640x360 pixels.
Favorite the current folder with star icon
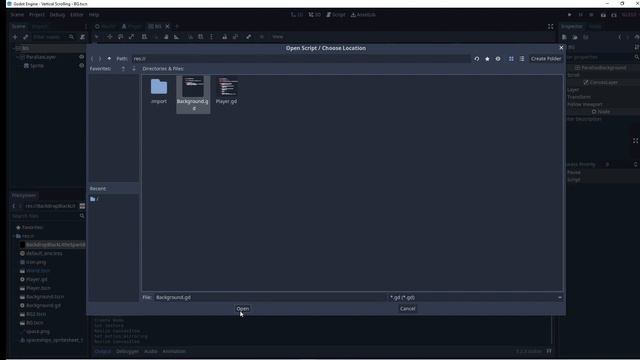point(487,59)
